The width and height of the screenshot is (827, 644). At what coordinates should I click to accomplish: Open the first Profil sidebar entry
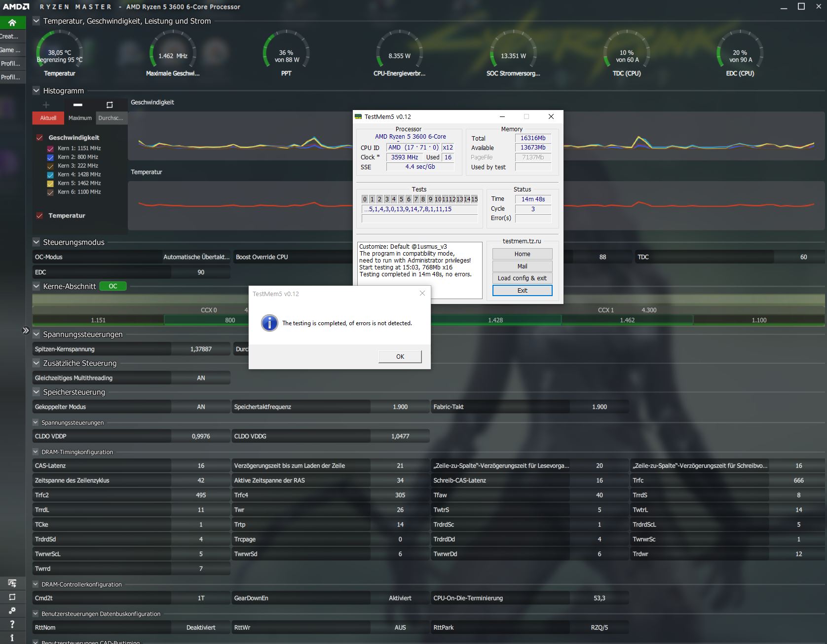pyautogui.click(x=12, y=64)
